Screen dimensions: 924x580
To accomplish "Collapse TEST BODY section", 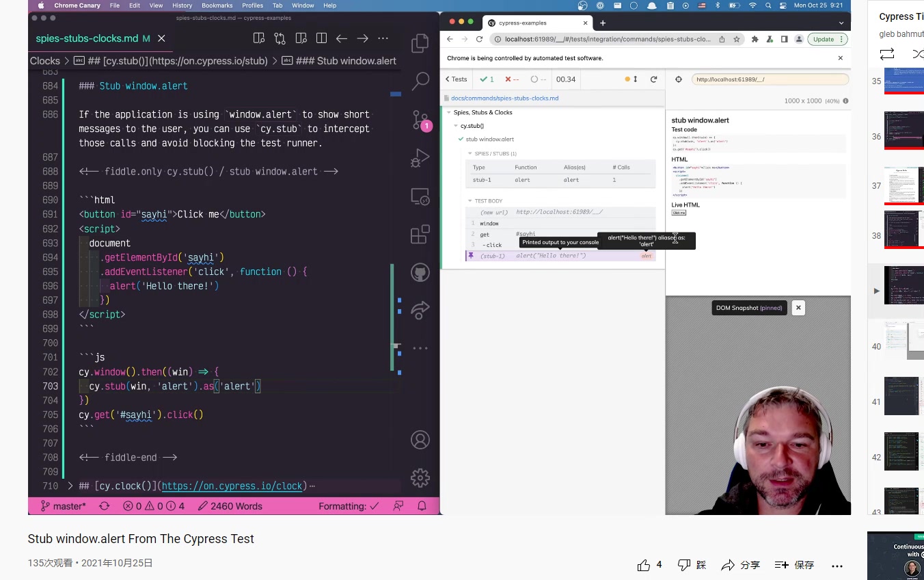I will tap(470, 201).
